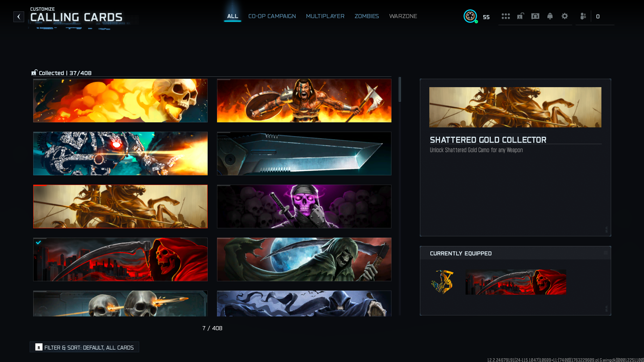Click the R key icon for filter
This screenshot has height=362, width=644.
(x=39, y=347)
